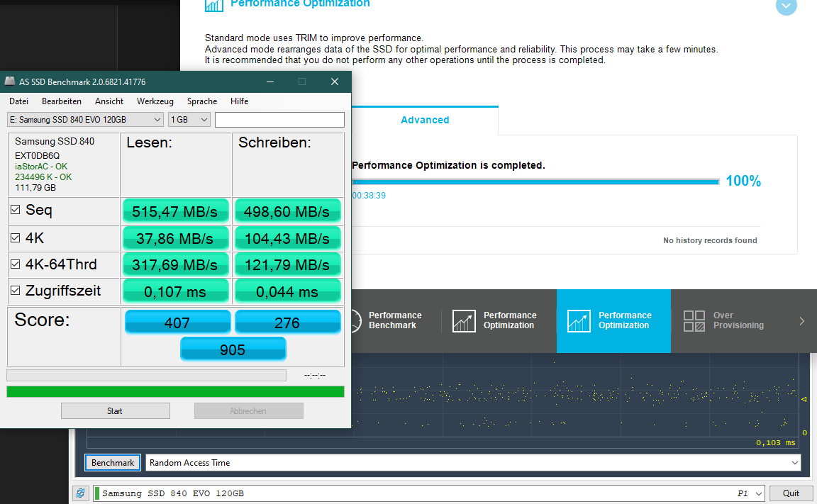The width and height of the screenshot is (817, 504).
Task: Click the 234496 K - OK alignment status
Action: pyautogui.click(x=43, y=177)
